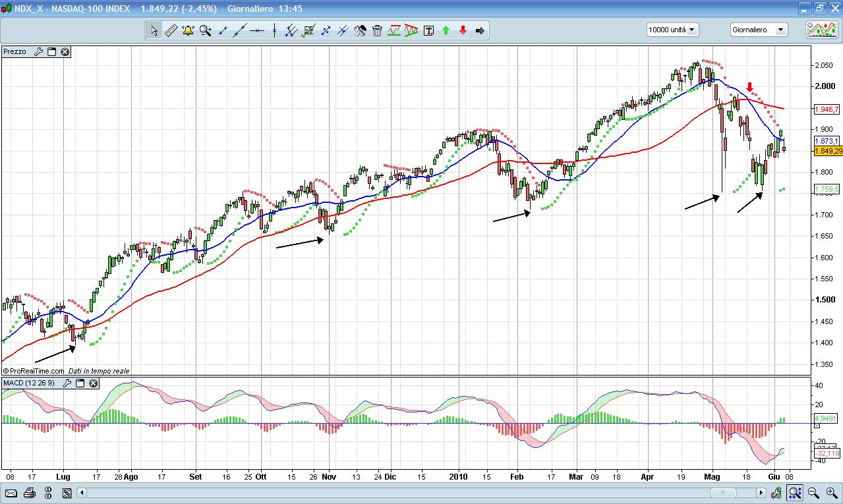Select the arrow cursor tool

[154, 30]
